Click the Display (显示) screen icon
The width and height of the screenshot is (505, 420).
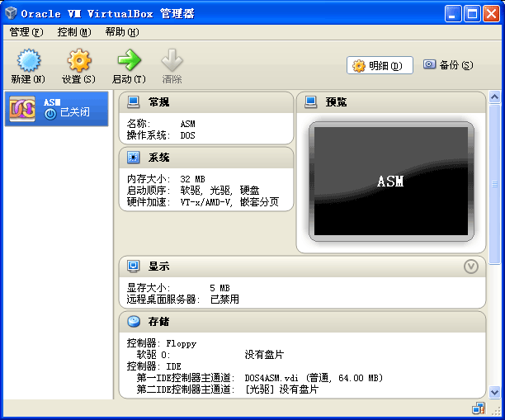point(133,267)
